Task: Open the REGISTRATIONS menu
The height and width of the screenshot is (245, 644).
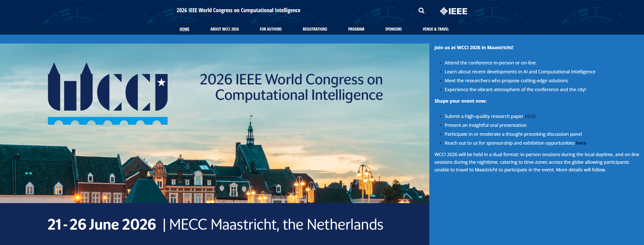Action: (315, 29)
